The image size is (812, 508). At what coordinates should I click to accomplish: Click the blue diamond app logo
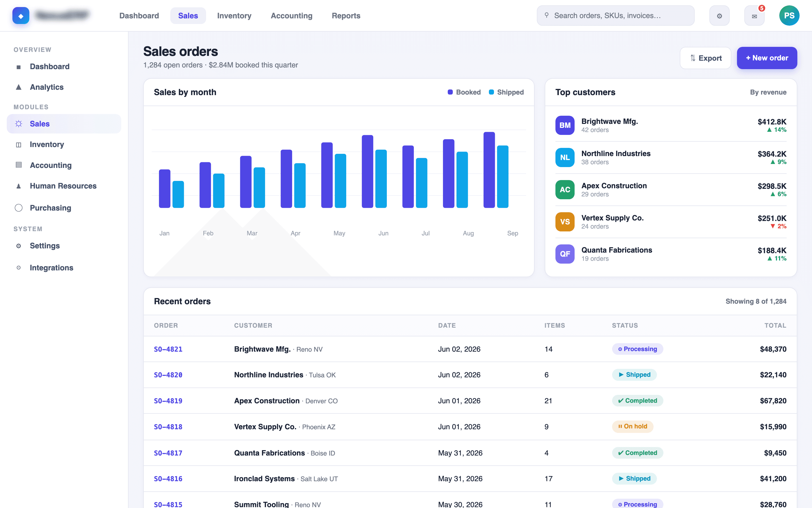pyautogui.click(x=21, y=16)
